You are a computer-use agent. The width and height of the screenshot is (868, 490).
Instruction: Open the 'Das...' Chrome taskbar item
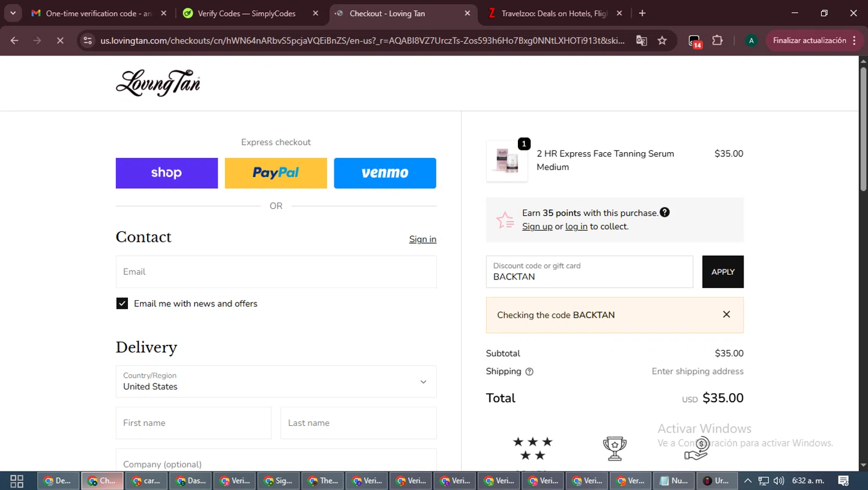click(x=190, y=481)
